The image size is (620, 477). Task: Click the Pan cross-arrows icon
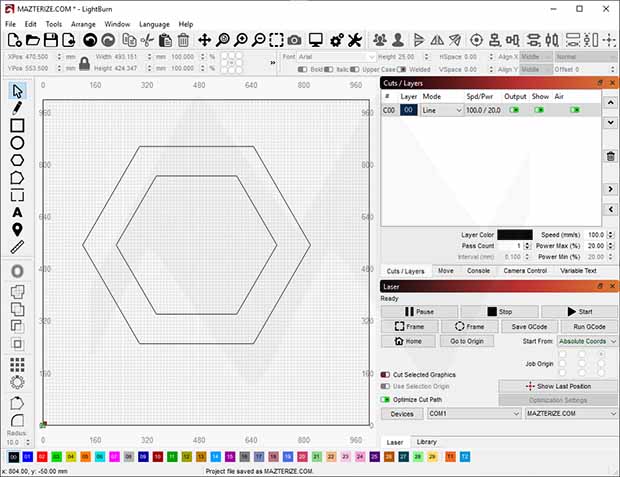coord(204,40)
